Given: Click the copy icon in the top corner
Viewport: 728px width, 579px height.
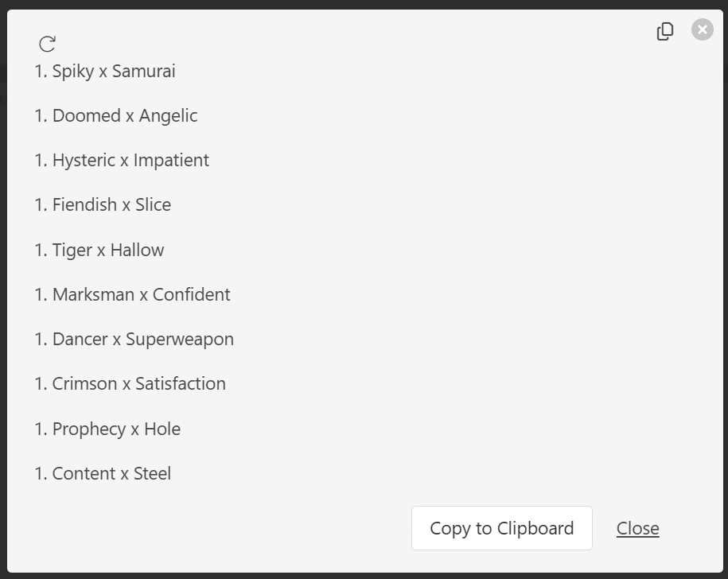Looking at the screenshot, I should 665,31.
